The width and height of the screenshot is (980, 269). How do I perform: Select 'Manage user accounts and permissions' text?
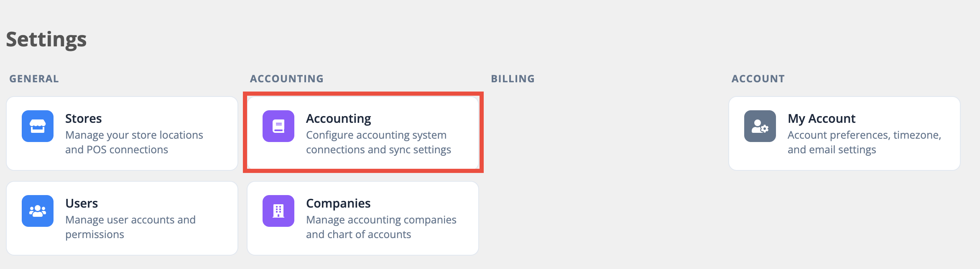[x=130, y=227]
